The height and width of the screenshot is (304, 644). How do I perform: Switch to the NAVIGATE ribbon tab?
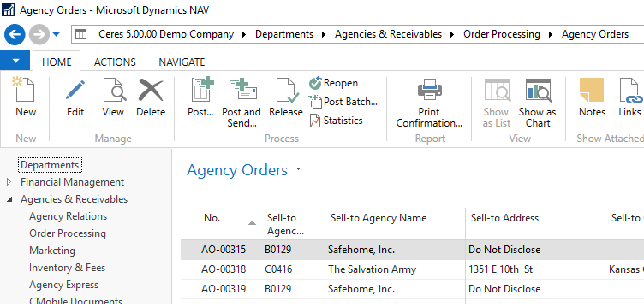coord(182,62)
